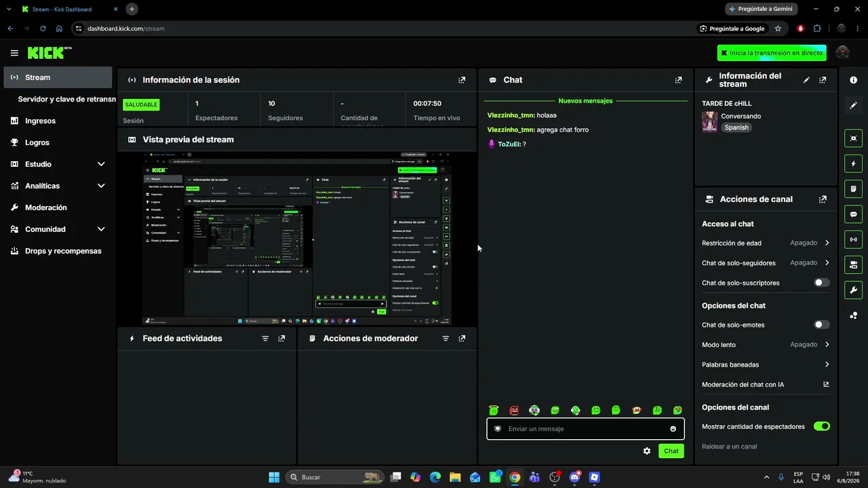Open Restricción de edad options arrow
The image size is (868, 488).
[x=827, y=243]
